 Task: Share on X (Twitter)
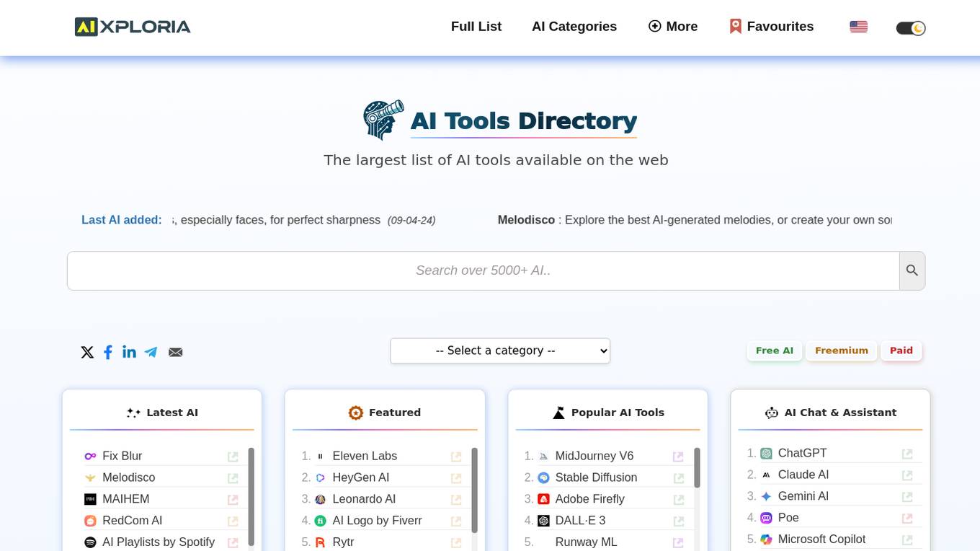click(x=87, y=352)
